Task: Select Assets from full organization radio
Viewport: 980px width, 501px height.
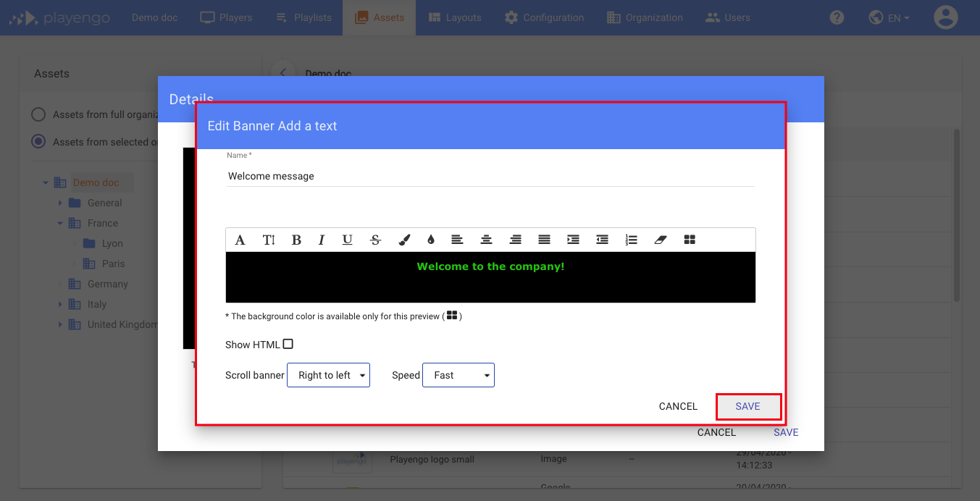Action: (38, 114)
